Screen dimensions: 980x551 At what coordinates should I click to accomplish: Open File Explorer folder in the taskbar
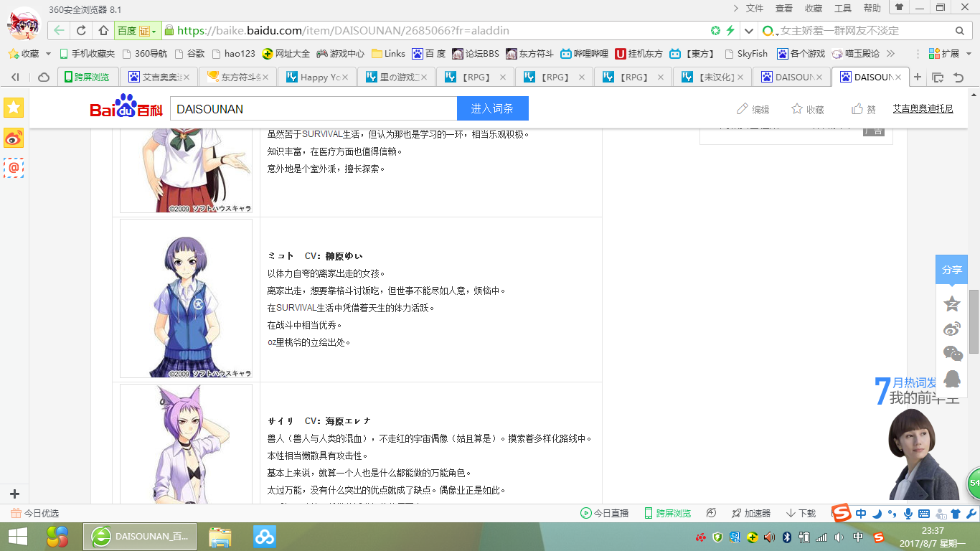(x=220, y=536)
